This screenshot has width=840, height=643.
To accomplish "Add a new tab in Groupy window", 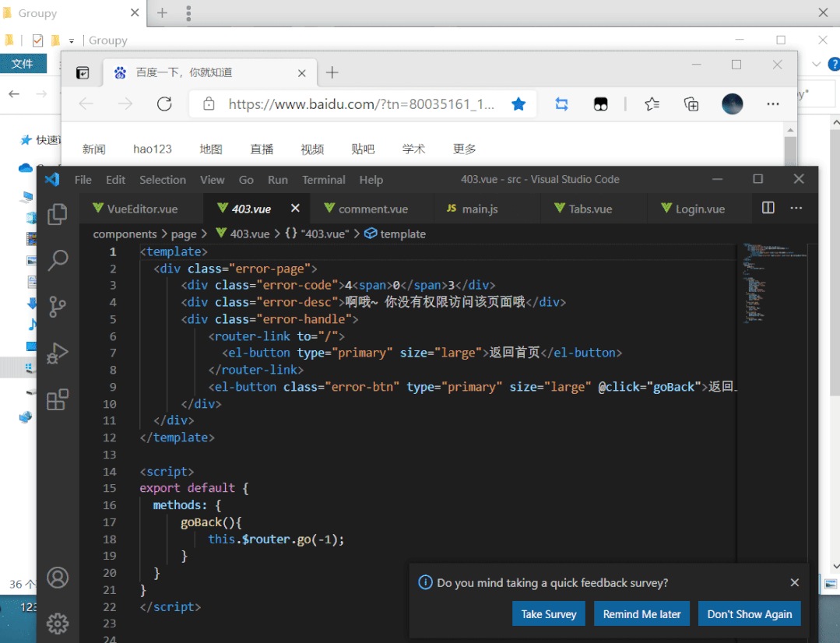I will point(162,13).
